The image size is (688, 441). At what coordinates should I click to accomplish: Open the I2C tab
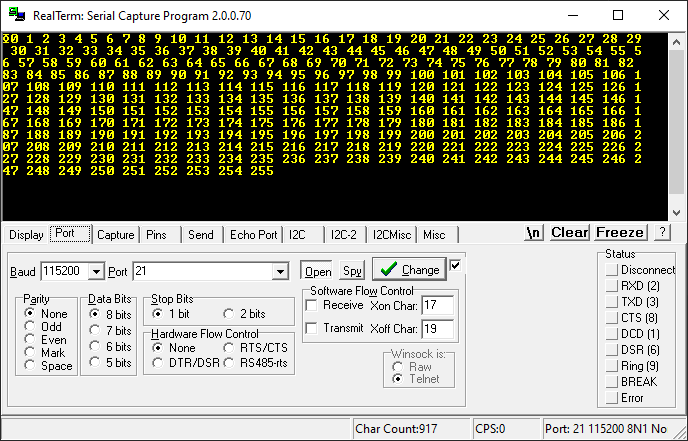pyautogui.click(x=303, y=235)
